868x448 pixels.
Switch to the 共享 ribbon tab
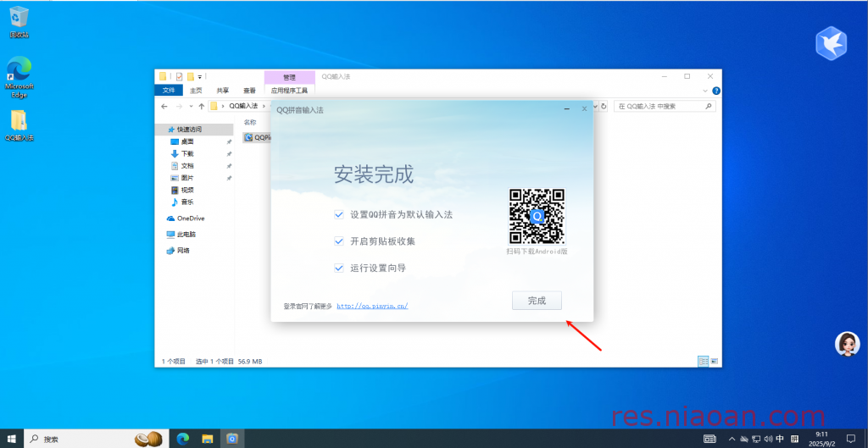click(223, 90)
